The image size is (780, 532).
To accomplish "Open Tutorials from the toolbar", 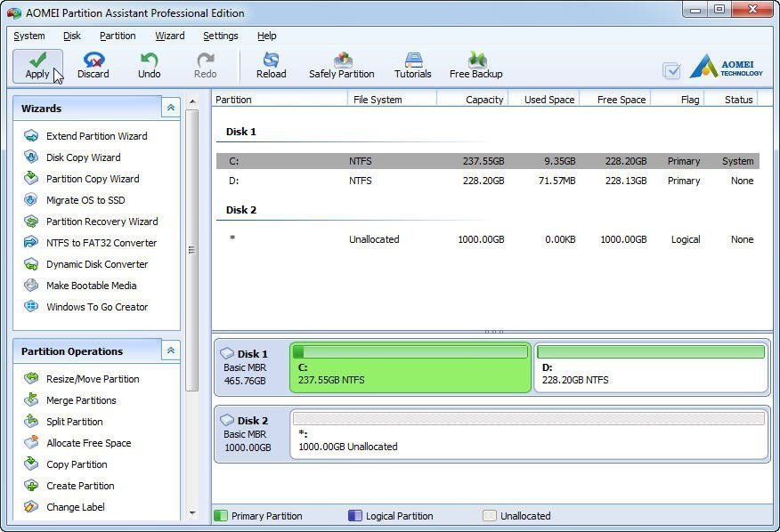I will click(x=413, y=66).
